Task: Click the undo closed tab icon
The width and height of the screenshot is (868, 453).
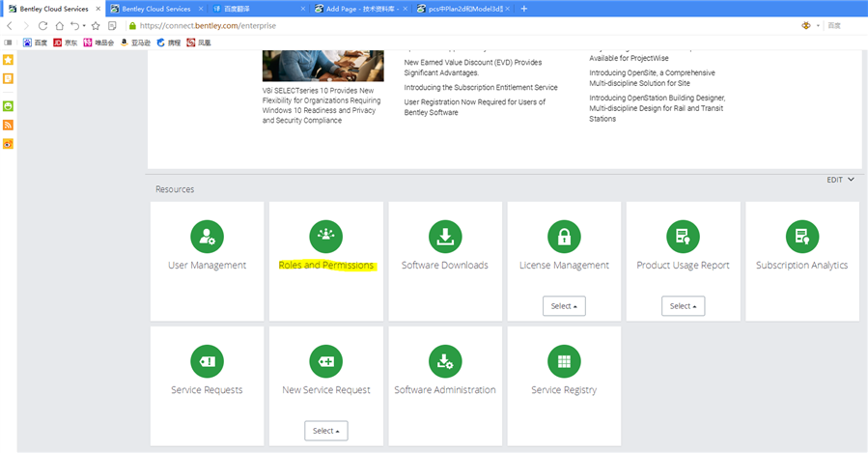Action: click(74, 25)
